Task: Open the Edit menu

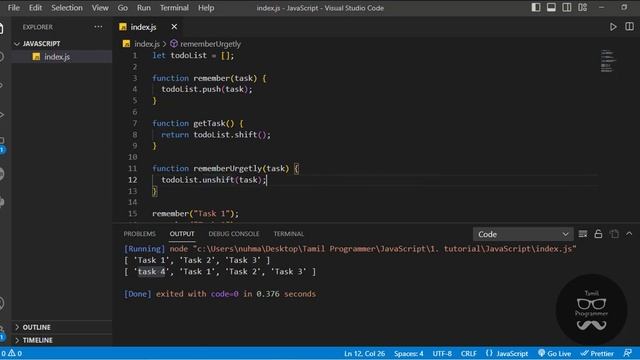Action: click(35, 8)
